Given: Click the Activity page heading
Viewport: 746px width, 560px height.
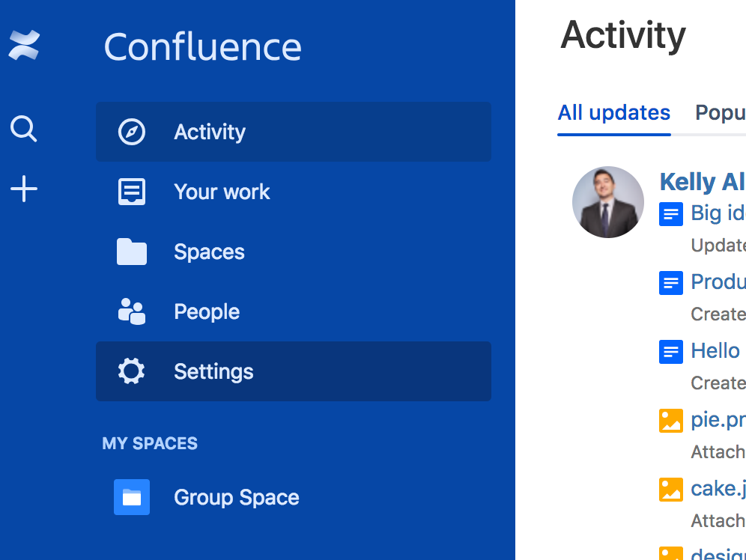Looking at the screenshot, I should click(x=623, y=35).
